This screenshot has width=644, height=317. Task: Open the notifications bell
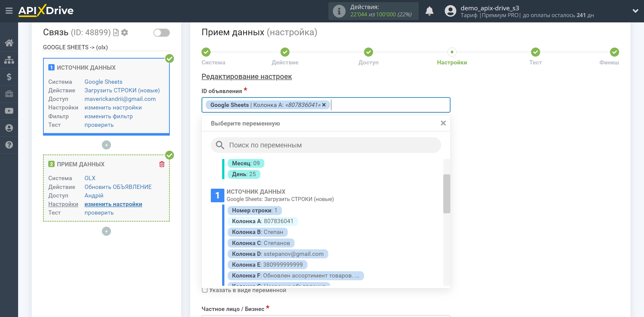coord(429,11)
